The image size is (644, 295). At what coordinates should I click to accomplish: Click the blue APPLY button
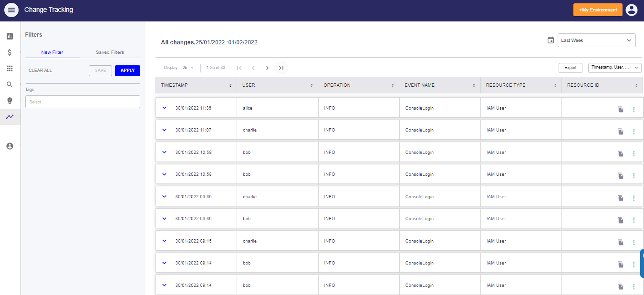tap(127, 71)
